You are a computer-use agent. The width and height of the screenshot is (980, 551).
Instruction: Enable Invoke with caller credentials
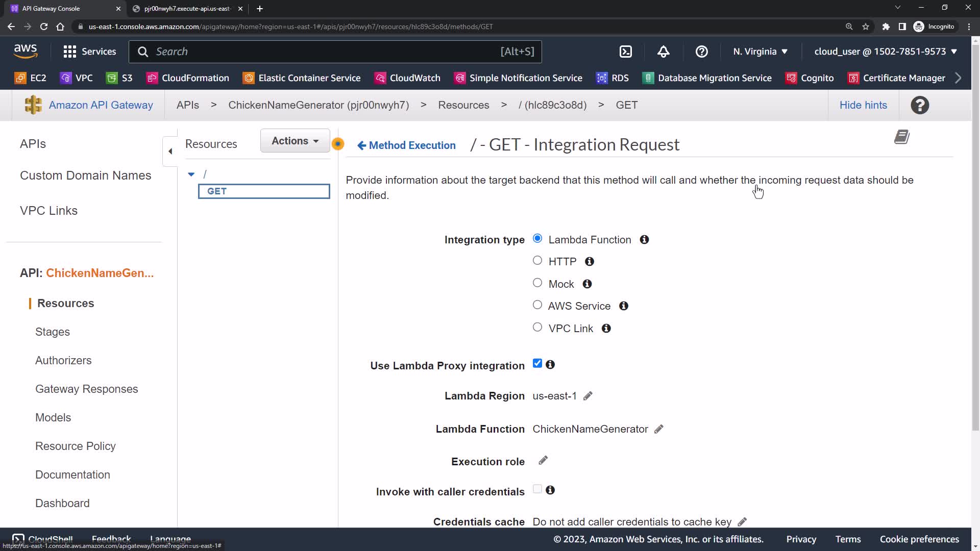[x=537, y=489]
